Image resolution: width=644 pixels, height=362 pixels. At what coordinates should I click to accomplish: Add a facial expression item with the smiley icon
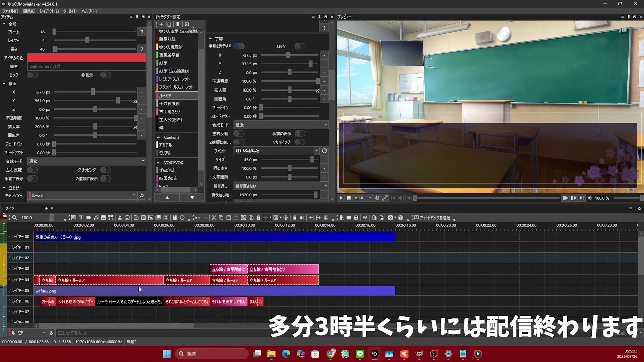127,218
